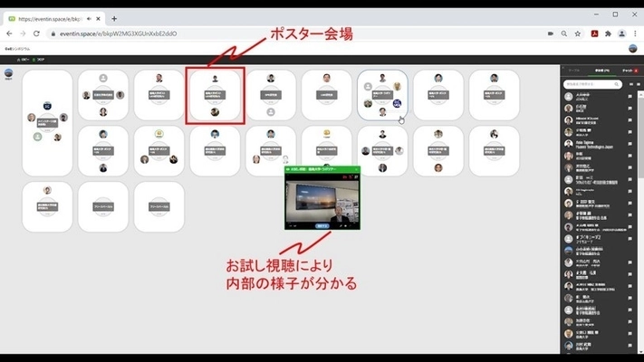644x362 pixels.
Task: Close the eventin.space browser tab
Action: point(98,19)
